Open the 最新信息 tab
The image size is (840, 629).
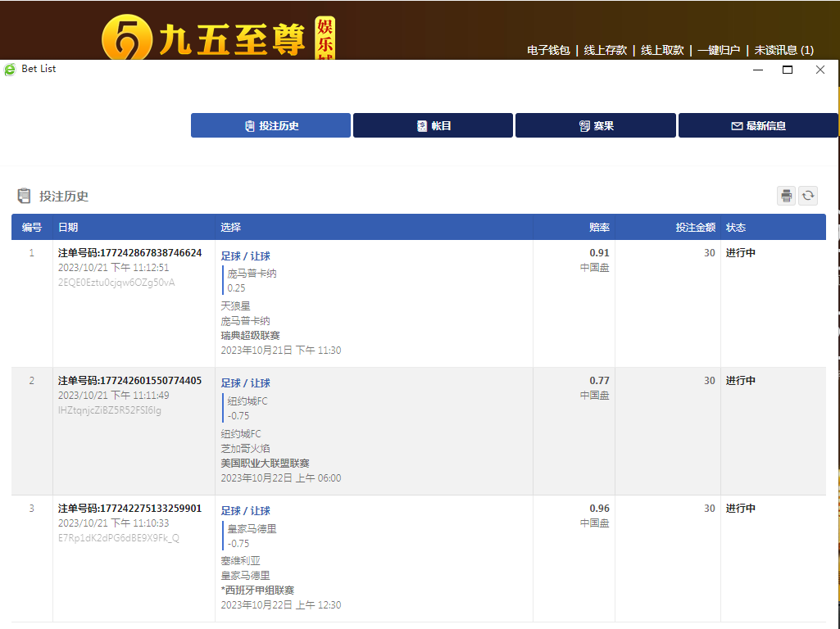tap(758, 126)
